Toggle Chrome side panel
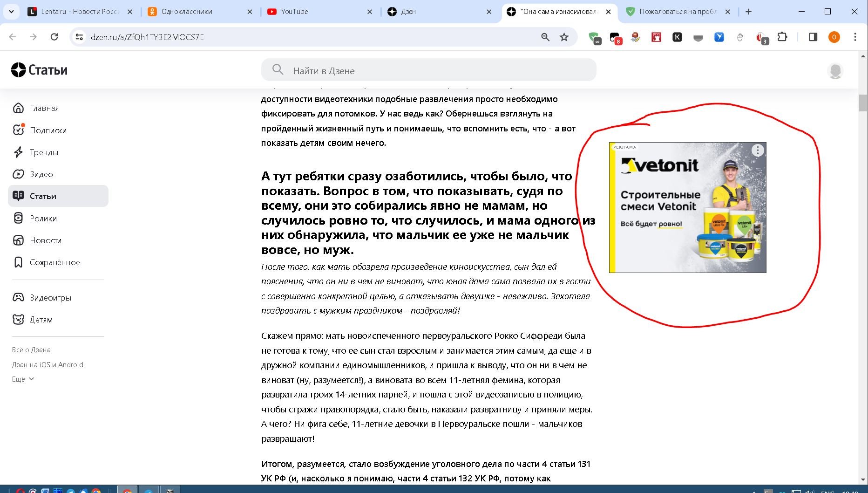This screenshot has width=868, height=493. pyautogui.click(x=813, y=37)
